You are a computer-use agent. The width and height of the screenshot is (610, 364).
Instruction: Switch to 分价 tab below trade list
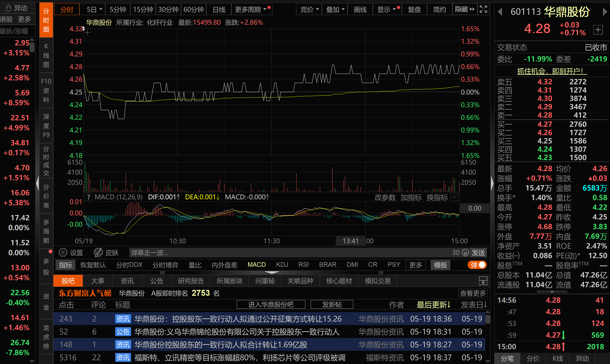click(533, 359)
